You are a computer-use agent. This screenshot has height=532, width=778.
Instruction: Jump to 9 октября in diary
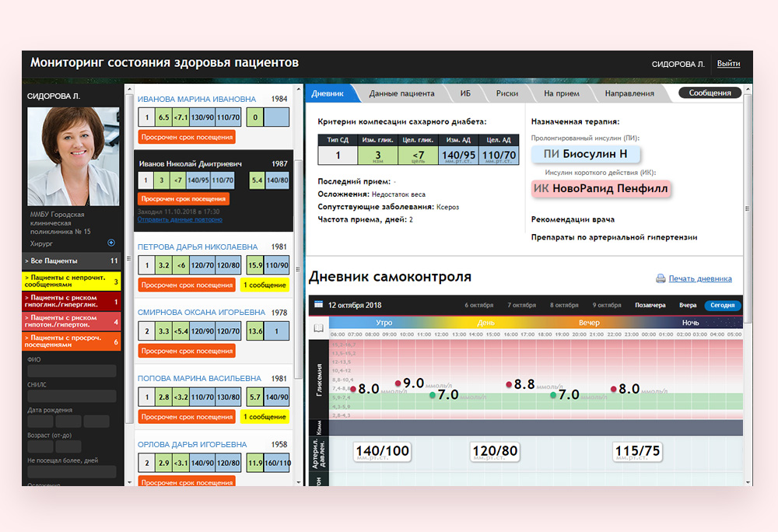point(607,306)
